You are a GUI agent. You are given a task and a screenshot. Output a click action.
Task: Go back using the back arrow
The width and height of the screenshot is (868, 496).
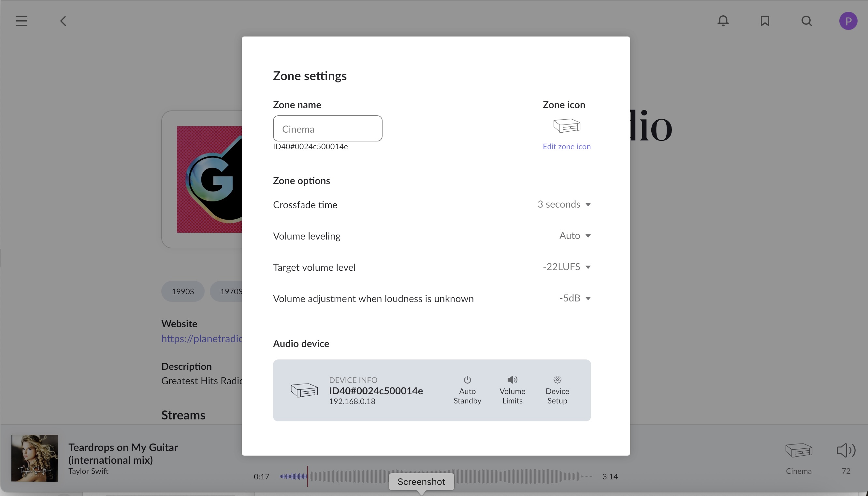[63, 21]
